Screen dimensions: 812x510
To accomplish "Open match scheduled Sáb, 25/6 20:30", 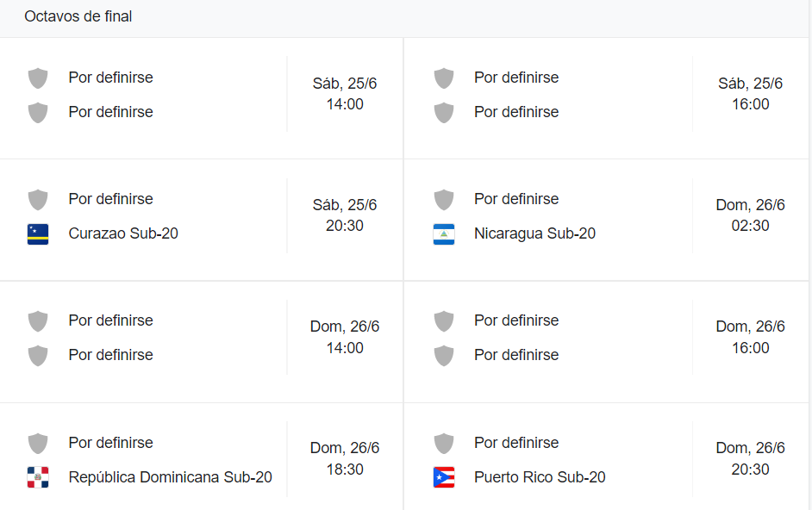I will point(202,220).
